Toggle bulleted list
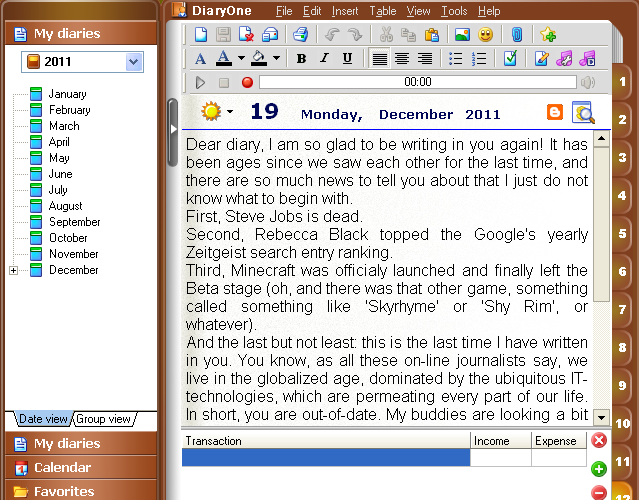This screenshot has height=500, width=639. (455, 59)
